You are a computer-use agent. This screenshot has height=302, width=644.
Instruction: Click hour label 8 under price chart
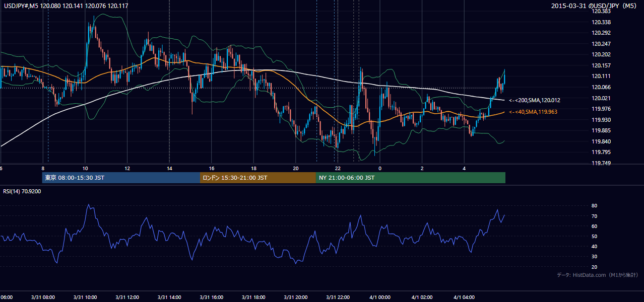43,169
